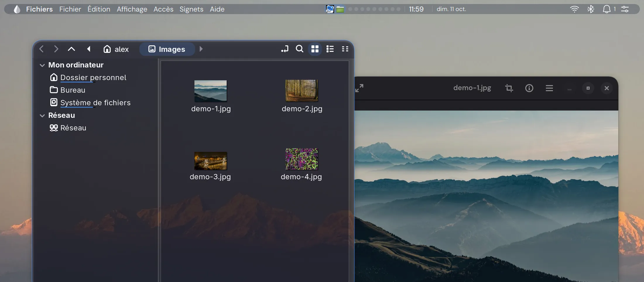Select the demo-1.jpg thumbnail
The image size is (644, 282).
click(x=210, y=91)
